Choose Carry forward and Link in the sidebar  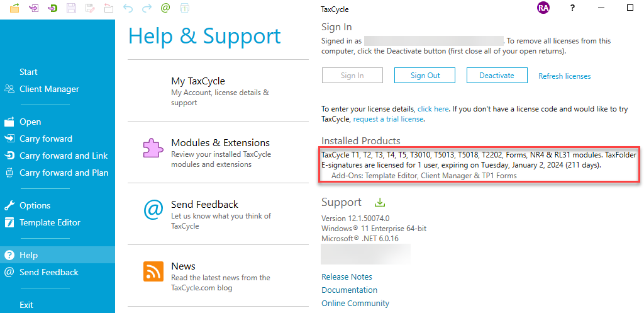click(x=64, y=156)
